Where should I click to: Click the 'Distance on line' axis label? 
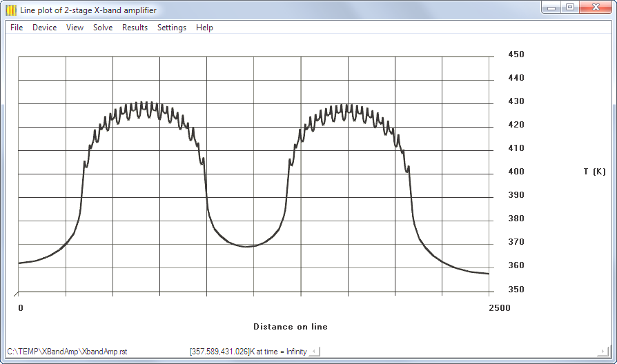click(291, 327)
